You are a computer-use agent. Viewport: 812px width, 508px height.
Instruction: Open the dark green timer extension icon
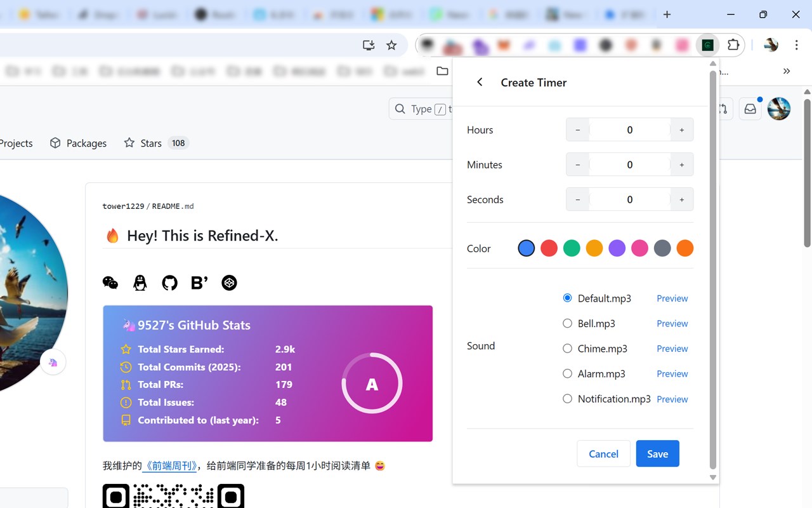[707, 45]
